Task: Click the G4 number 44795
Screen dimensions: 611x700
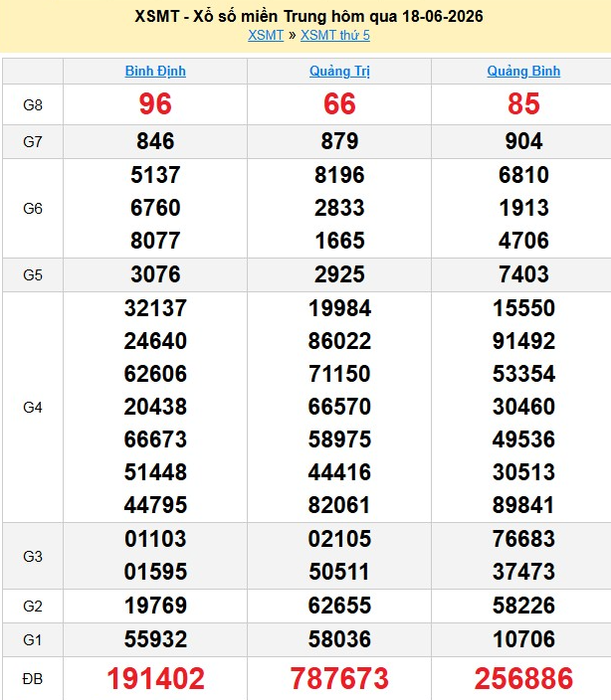Action: [x=155, y=505]
